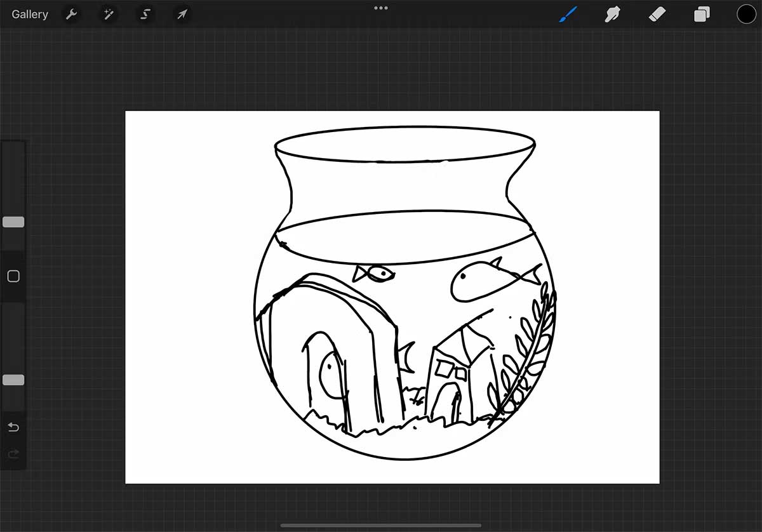Tap the home indicator bar at screen bottom
This screenshot has height=532, width=762.
(x=380, y=525)
